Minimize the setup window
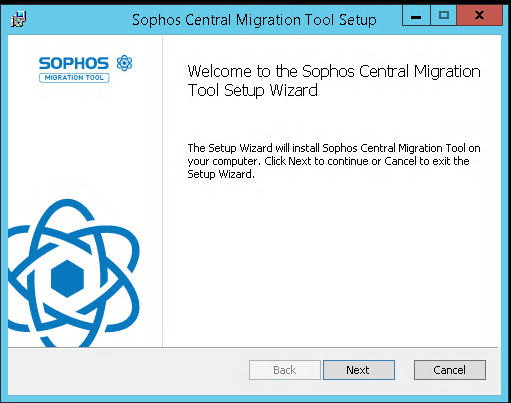511x403 pixels. pos(416,15)
